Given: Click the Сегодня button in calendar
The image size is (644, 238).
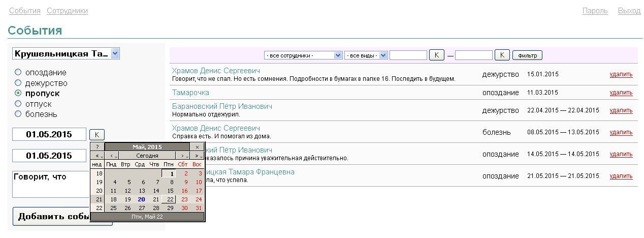Looking at the screenshot, I should 147,156.
